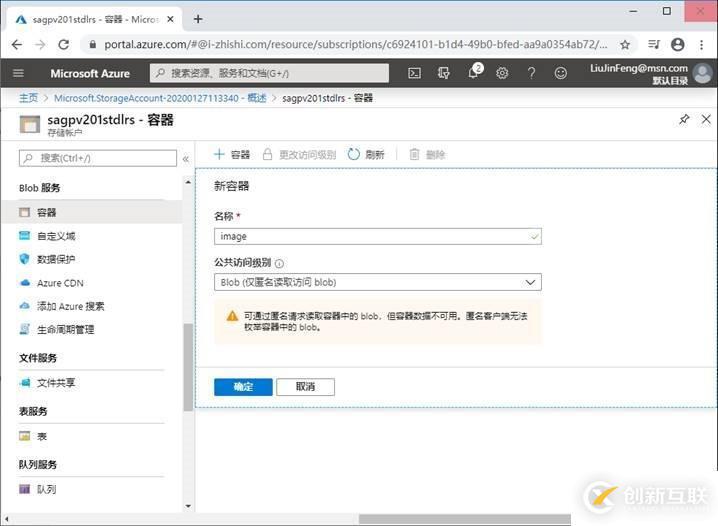
Task: Click the delete toolbar button
Action: click(x=427, y=154)
